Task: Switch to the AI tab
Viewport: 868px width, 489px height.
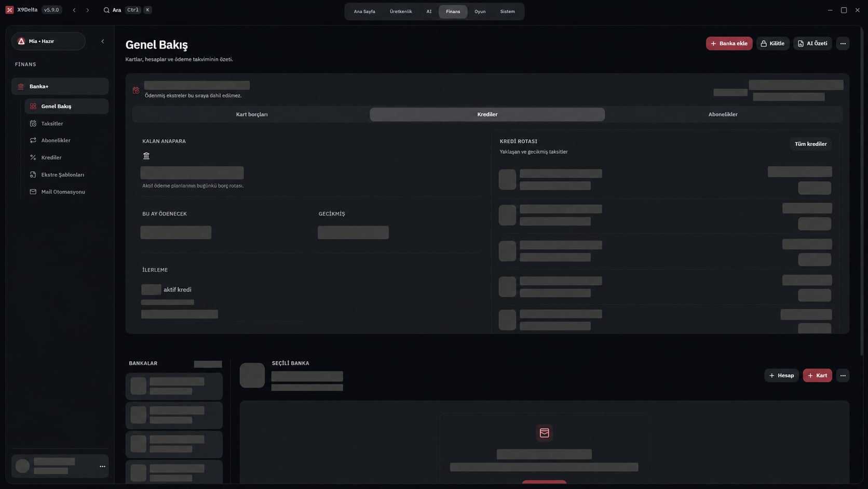Action: click(x=429, y=11)
